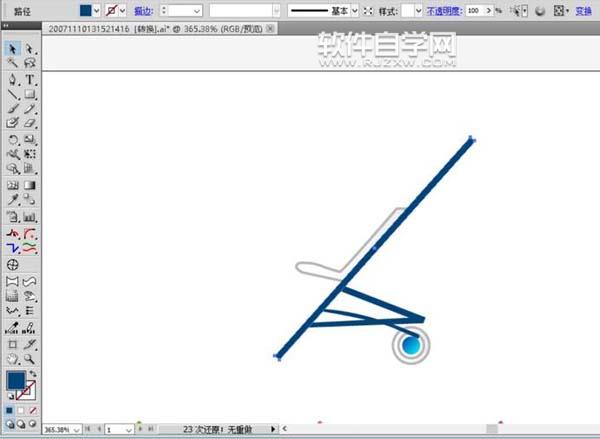Select the Free Transform tool
The image size is (600, 439).
pyautogui.click(x=29, y=154)
